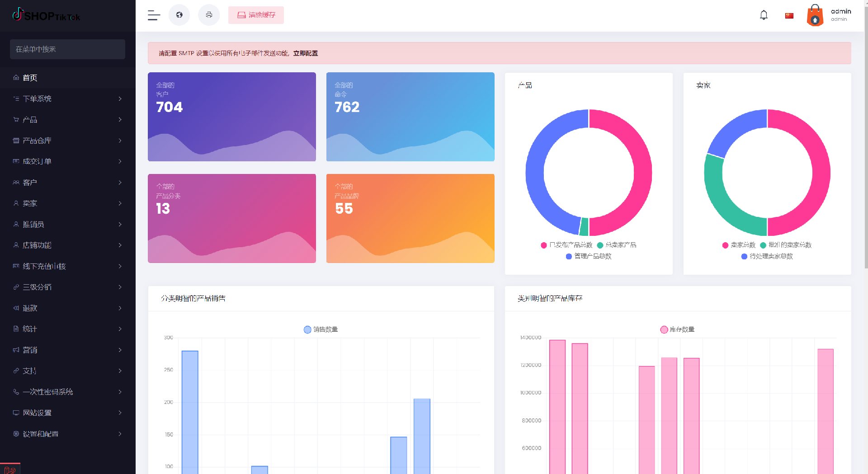Toggle the 管理产品总数 legend item

coord(589,256)
